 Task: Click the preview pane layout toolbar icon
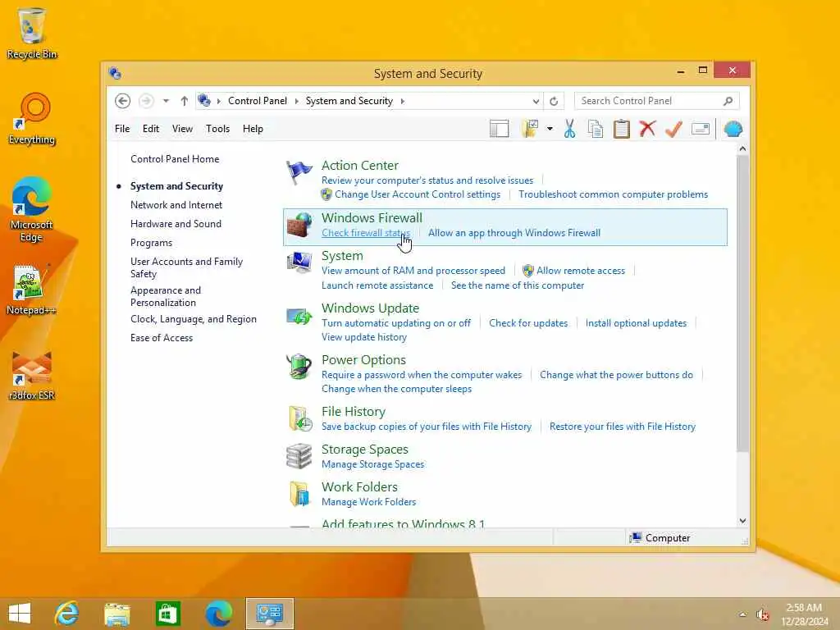tap(500, 129)
